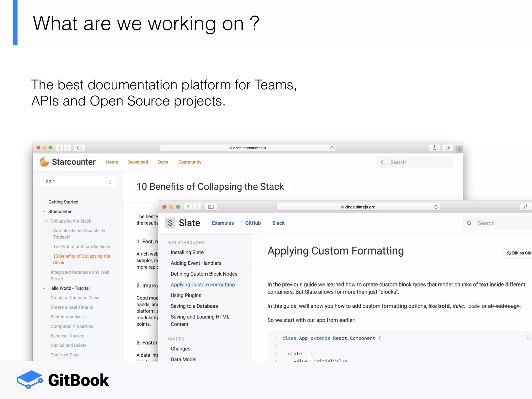Click share icon in Starcounter browser window
The width and height of the screenshot is (532, 399).
(434, 148)
